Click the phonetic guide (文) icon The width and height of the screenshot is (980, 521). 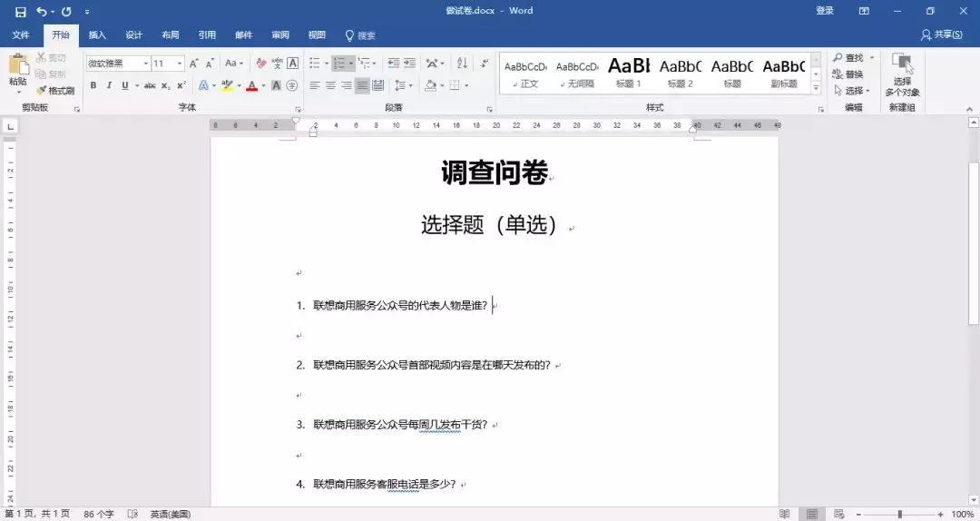(277, 64)
